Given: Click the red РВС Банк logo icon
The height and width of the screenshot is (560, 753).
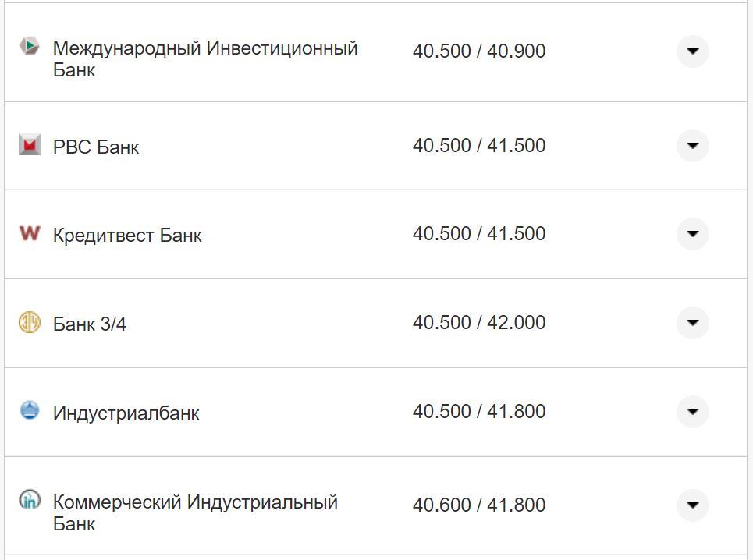Looking at the screenshot, I should click(30, 146).
